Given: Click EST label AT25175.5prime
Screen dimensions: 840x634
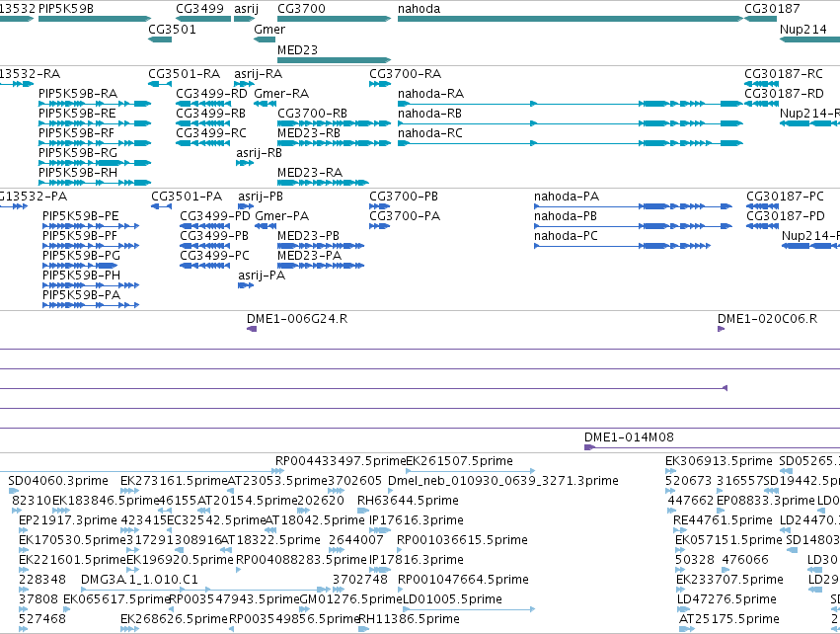Looking at the screenshot, I should [729, 619].
